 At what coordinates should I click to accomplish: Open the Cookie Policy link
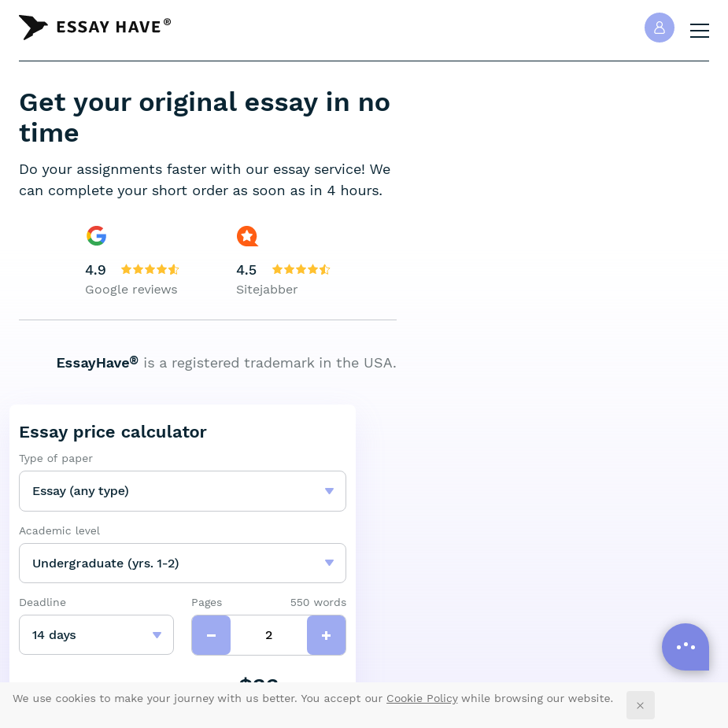coord(422,698)
